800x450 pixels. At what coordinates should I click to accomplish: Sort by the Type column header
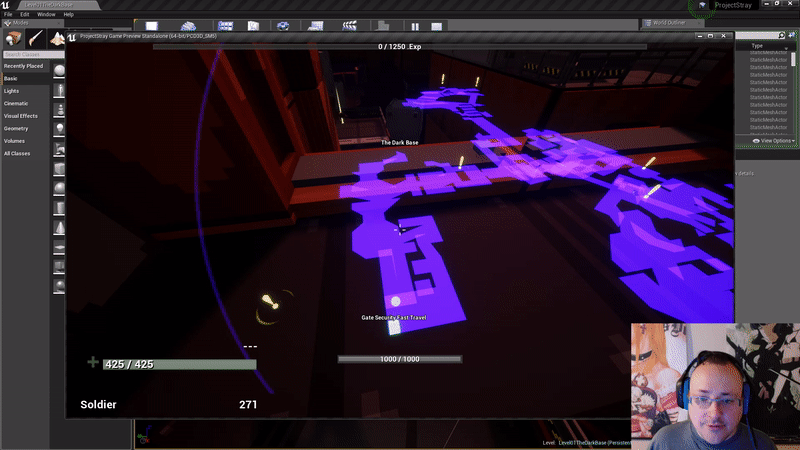coord(757,46)
